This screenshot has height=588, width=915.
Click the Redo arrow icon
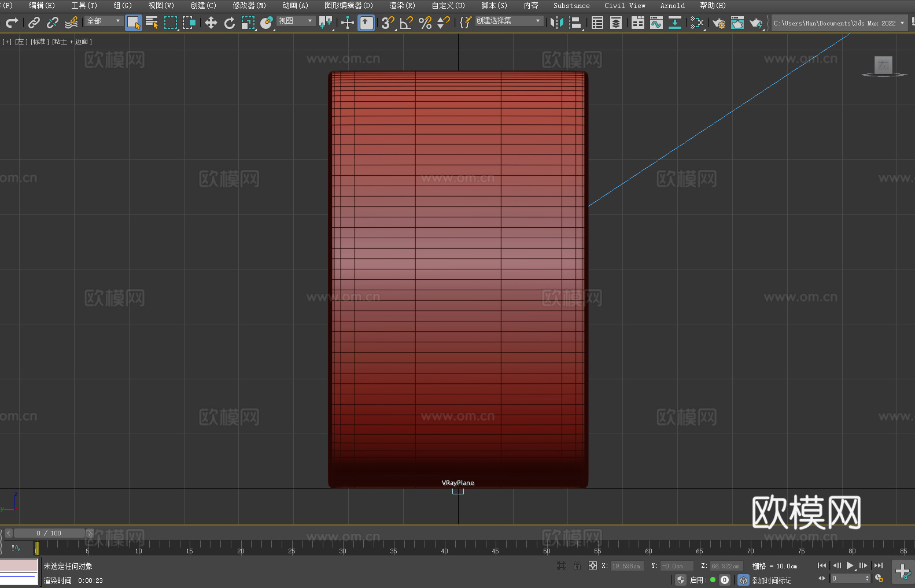pyautogui.click(x=11, y=23)
